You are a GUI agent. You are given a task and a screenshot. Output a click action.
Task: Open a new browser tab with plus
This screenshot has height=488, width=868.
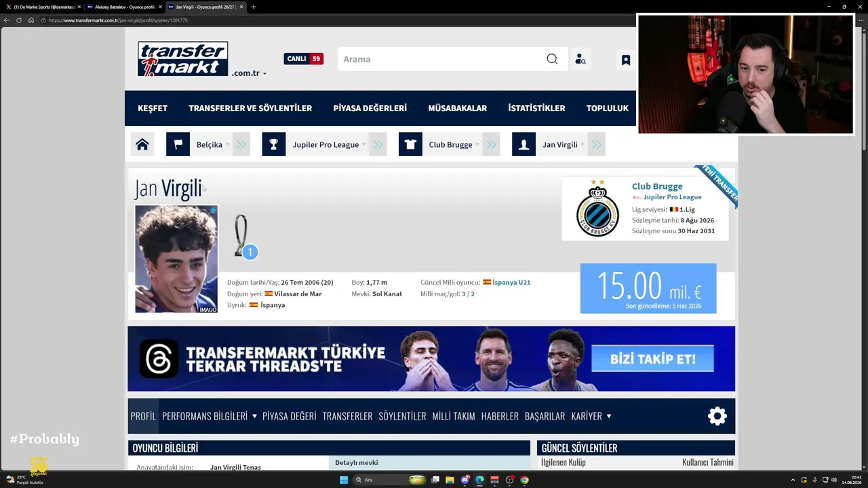point(254,7)
